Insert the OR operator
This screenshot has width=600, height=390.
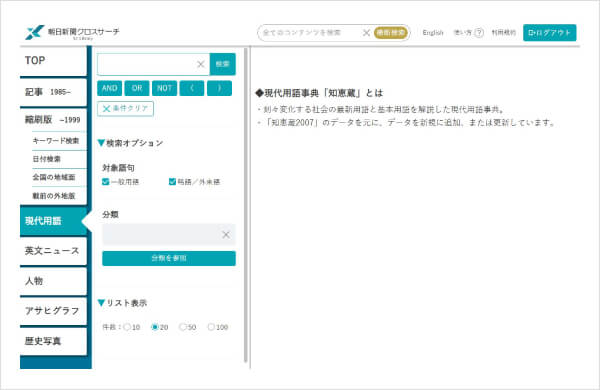(137, 88)
